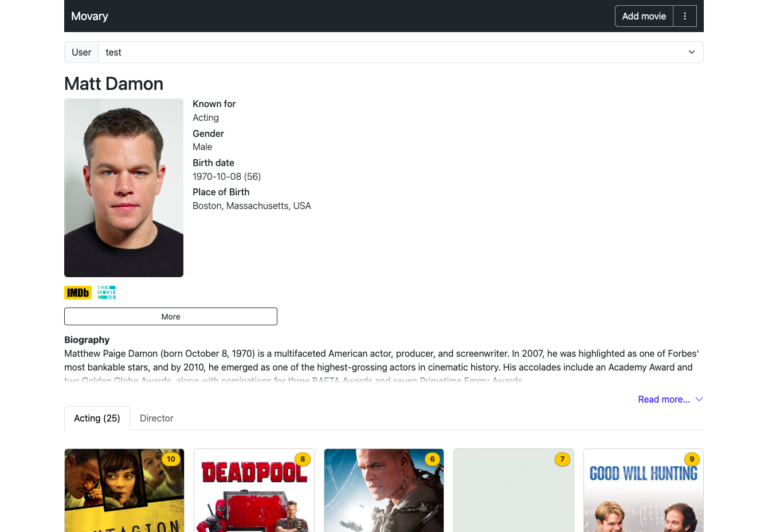Open the IMDb link icon

click(x=78, y=293)
